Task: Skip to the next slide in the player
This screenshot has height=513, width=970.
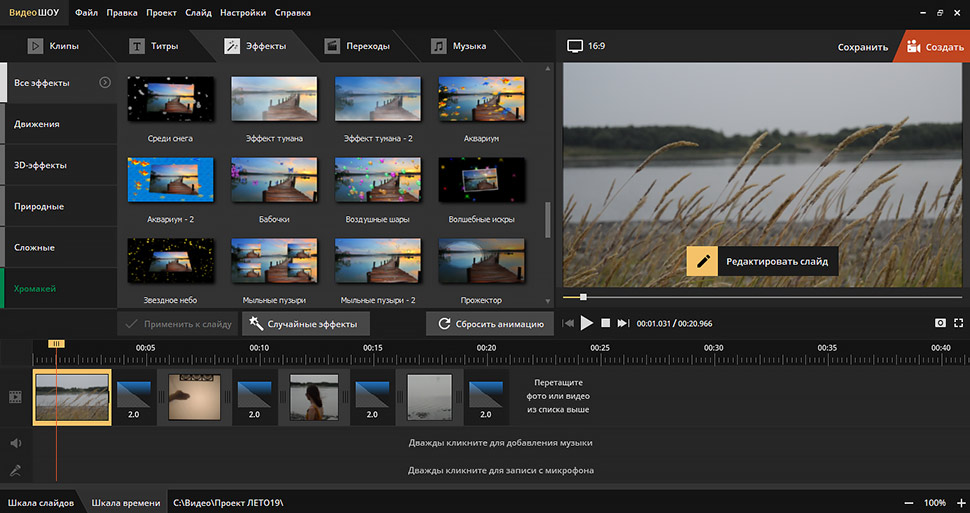Action: tap(624, 323)
